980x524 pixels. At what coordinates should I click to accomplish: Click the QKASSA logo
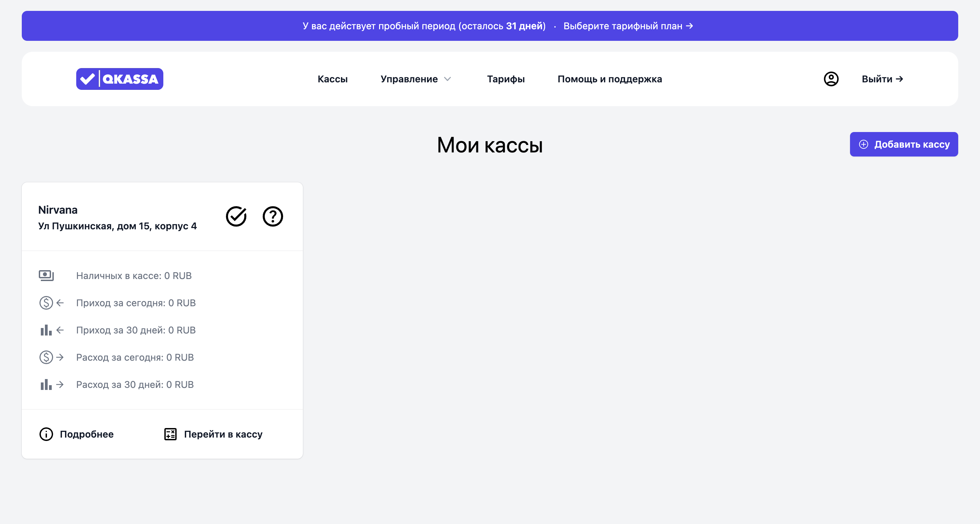(119, 79)
